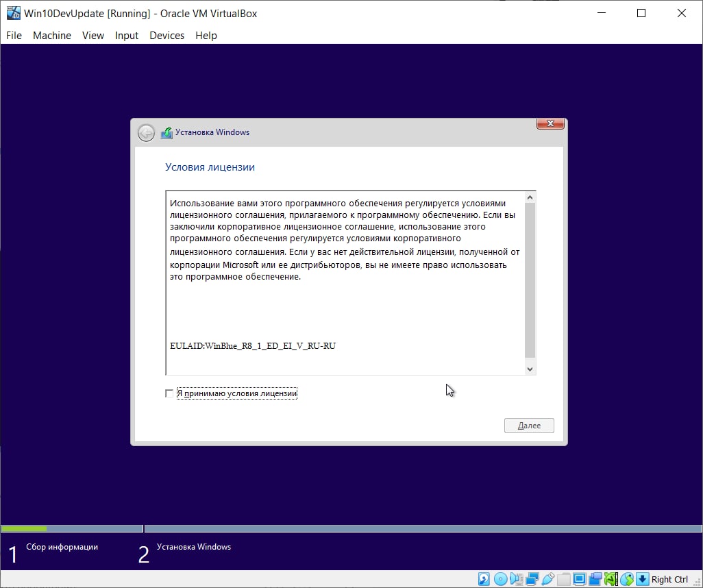Image resolution: width=703 pixels, height=588 pixels.
Task: Open the Input menu
Action: point(127,36)
